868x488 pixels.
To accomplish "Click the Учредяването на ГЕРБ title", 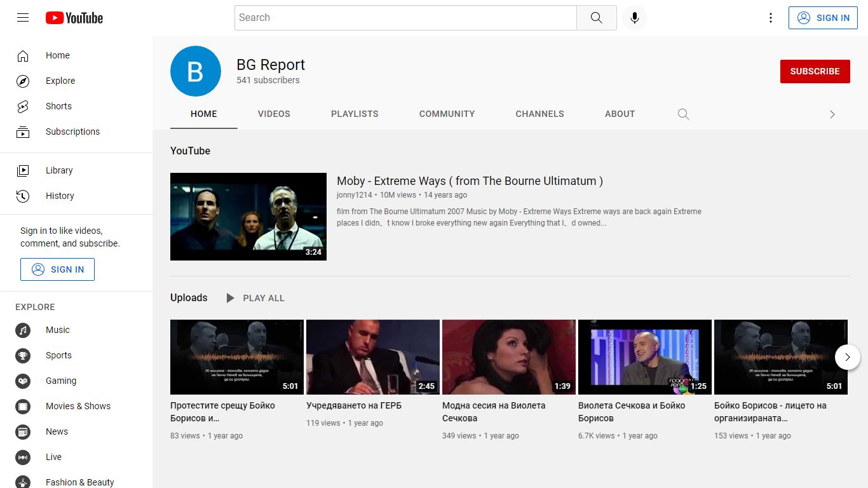I will click(354, 405).
